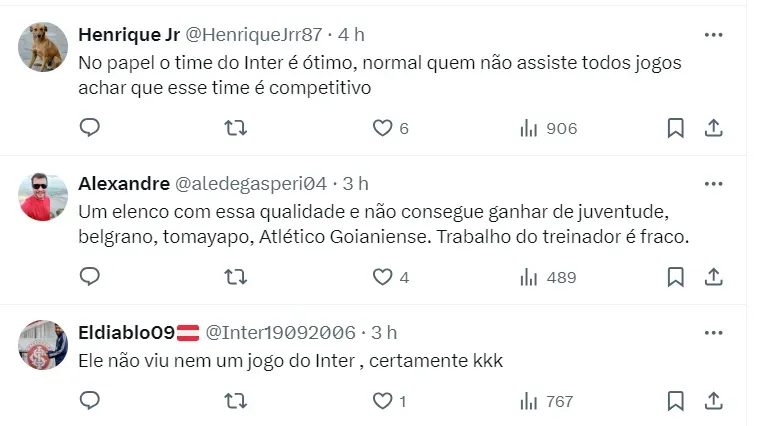This screenshot has height=426, width=762.
Task: Open Henrique Jr's dog avatar picture
Action: (x=43, y=47)
